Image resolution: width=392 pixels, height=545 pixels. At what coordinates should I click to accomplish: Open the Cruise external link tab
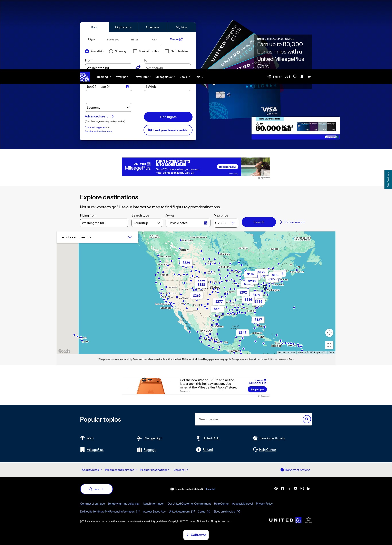click(176, 39)
